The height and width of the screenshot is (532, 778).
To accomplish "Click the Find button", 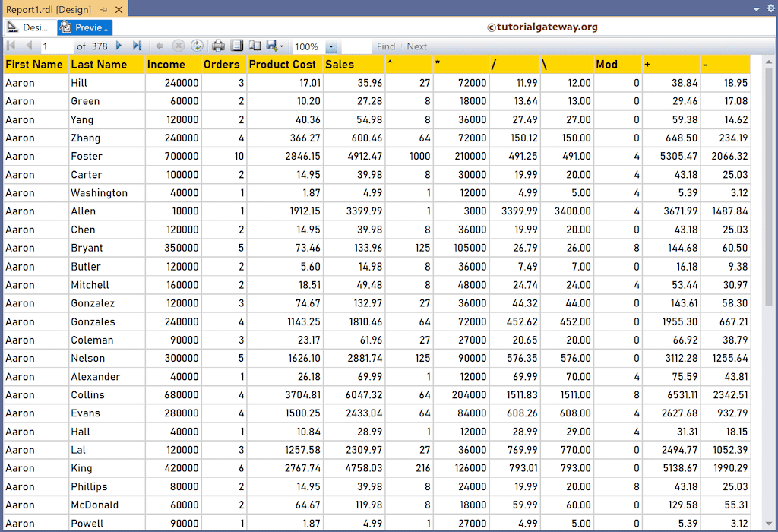I will [x=386, y=46].
